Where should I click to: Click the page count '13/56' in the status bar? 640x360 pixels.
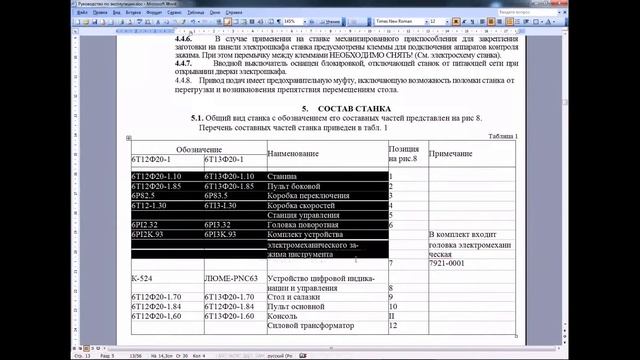tap(136, 356)
